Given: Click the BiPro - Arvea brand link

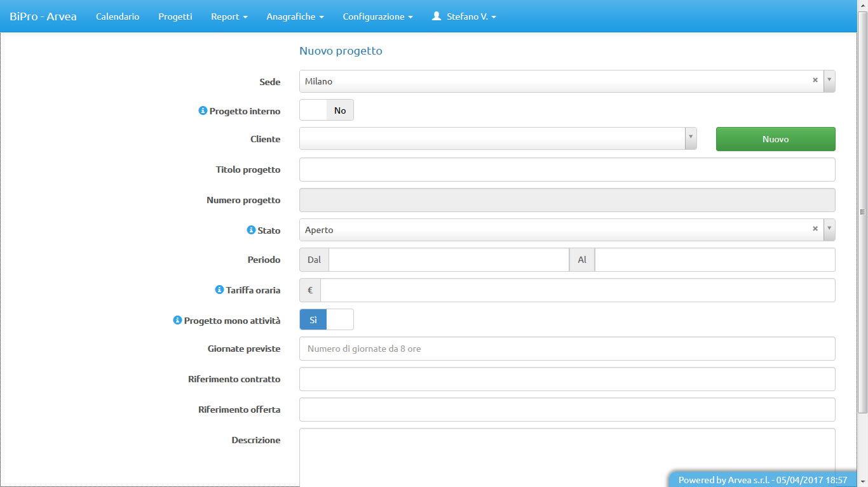Looking at the screenshot, I should pos(43,17).
